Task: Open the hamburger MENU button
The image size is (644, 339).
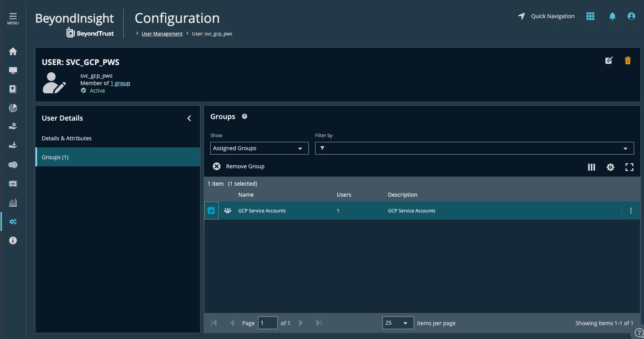Action: pyautogui.click(x=13, y=19)
